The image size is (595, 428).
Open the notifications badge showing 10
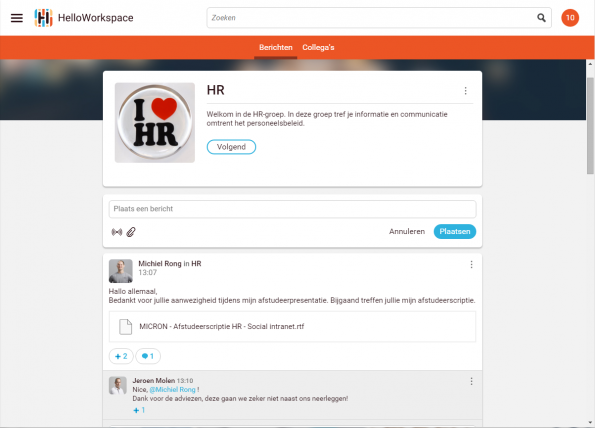(x=570, y=18)
